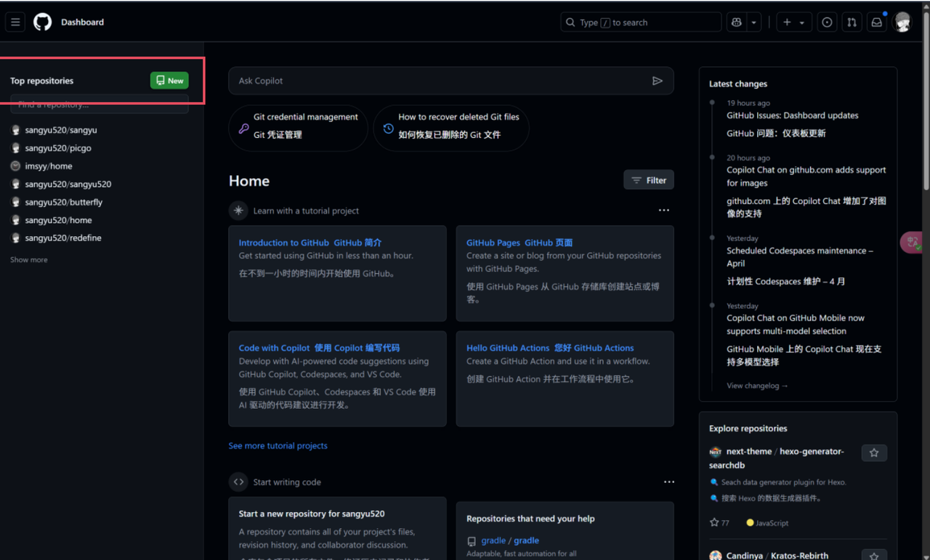Click the imsyy/home avatar icon
This screenshot has width=930, height=560.
pyautogui.click(x=15, y=166)
